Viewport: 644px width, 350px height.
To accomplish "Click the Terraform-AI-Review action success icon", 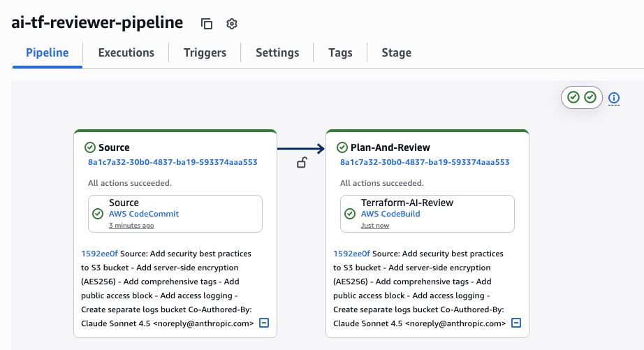I will click(x=350, y=214).
